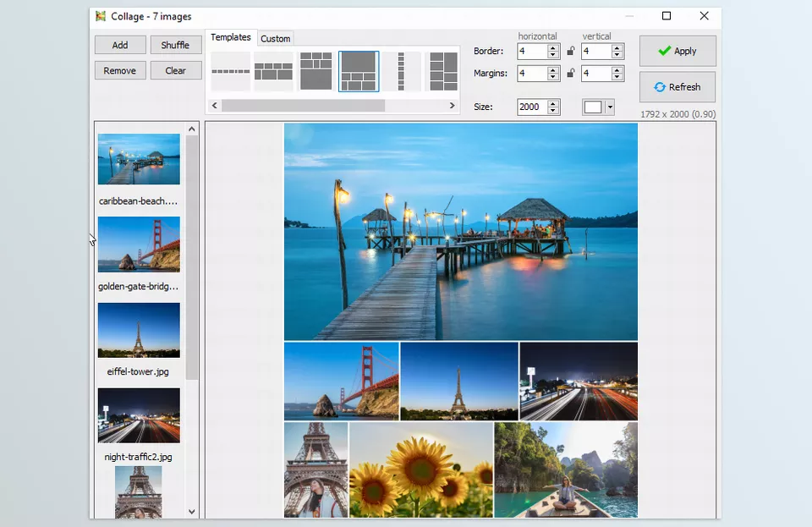
Task: Select the caribbean-beach thumbnail in list
Action: tap(139, 159)
